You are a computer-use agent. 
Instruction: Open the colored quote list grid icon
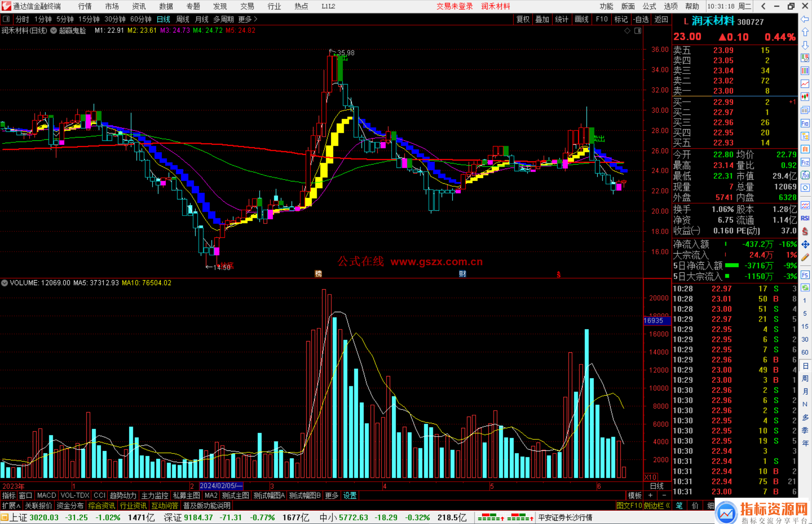click(x=805, y=71)
